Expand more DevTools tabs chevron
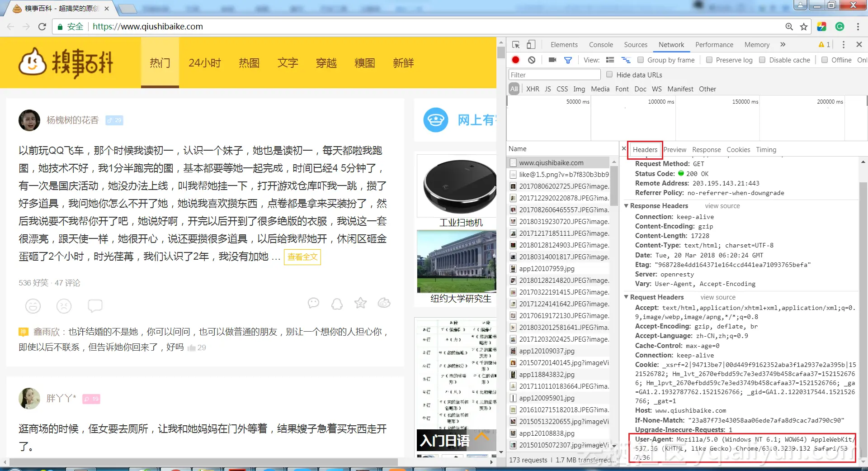 coord(783,44)
